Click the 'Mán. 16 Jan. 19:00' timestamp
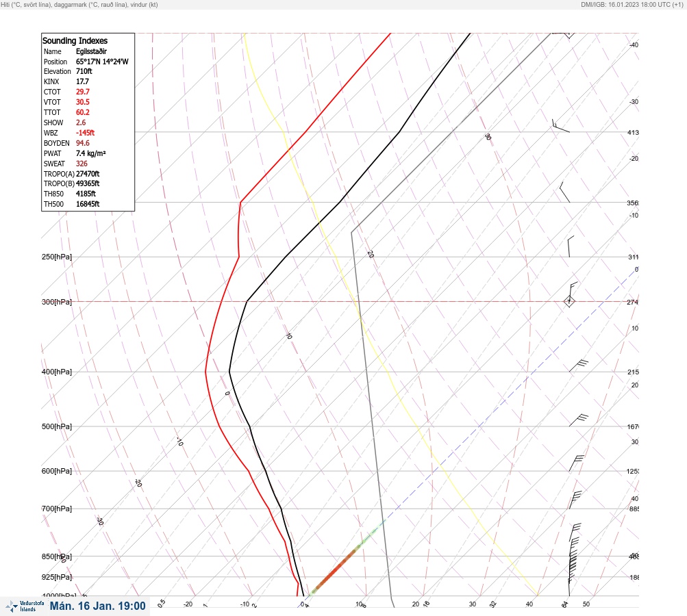 click(x=98, y=606)
